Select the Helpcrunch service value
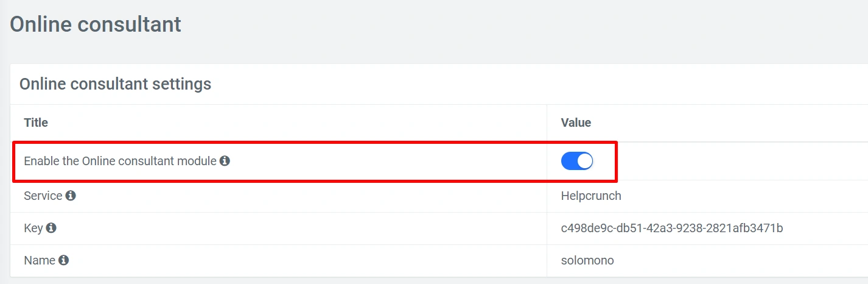 point(590,196)
